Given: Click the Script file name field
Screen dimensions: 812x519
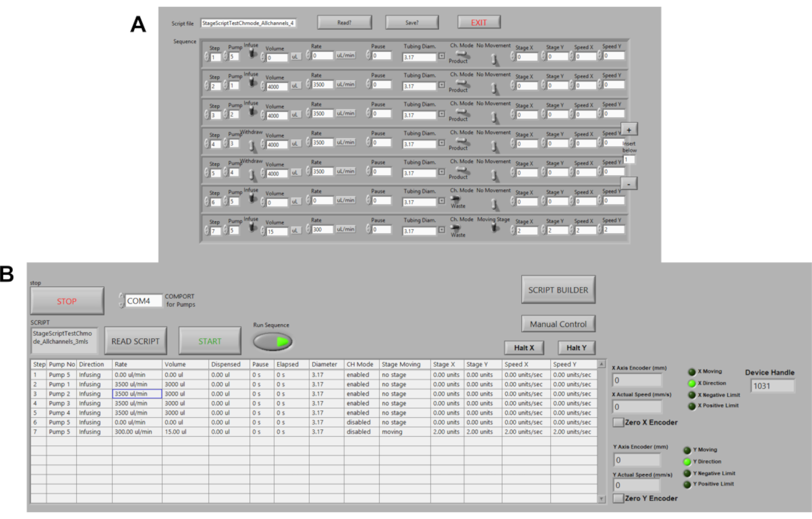Looking at the screenshot, I should [x=248, y=23].
